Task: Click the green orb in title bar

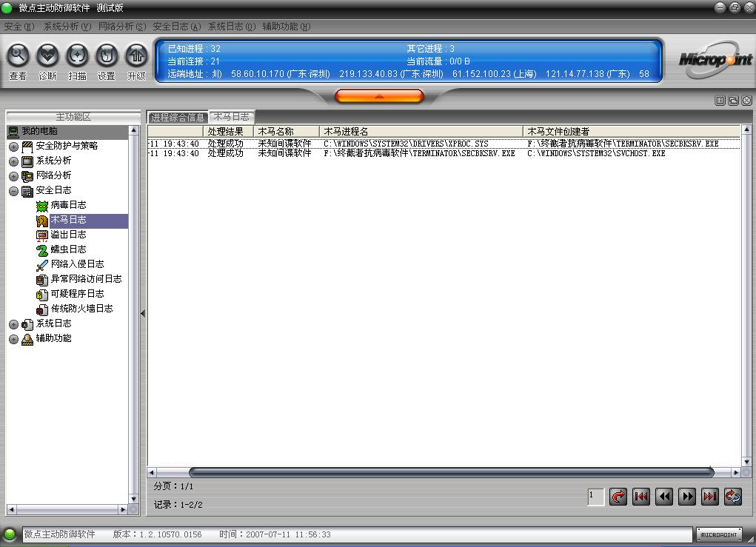Action: point(7,7)
